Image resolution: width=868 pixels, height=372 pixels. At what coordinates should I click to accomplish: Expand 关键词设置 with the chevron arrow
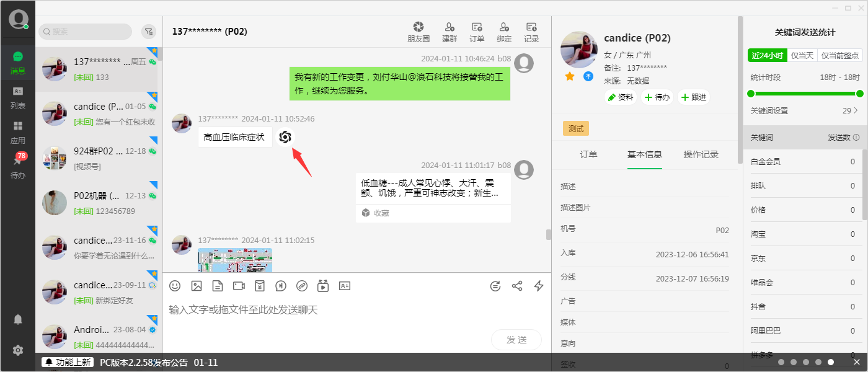tap(856, 111)
